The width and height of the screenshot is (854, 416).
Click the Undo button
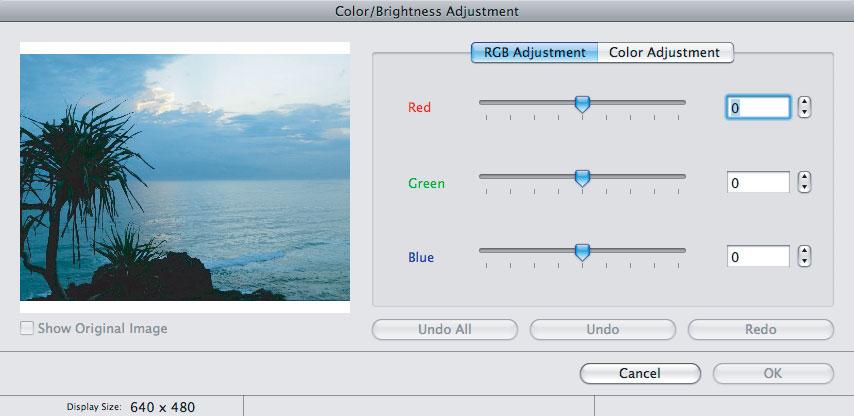pos(602,329)
